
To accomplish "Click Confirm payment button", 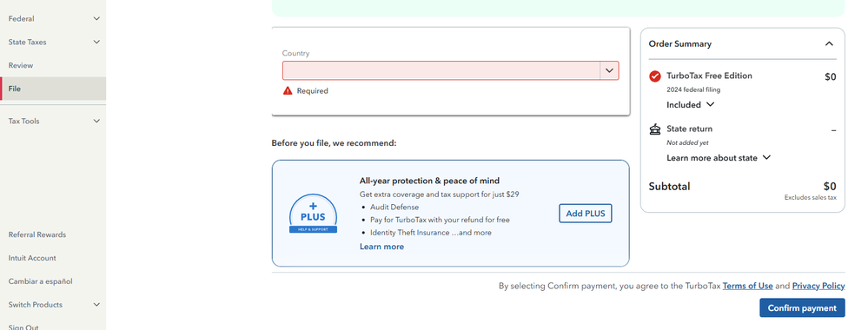I will tap(802, 307).
